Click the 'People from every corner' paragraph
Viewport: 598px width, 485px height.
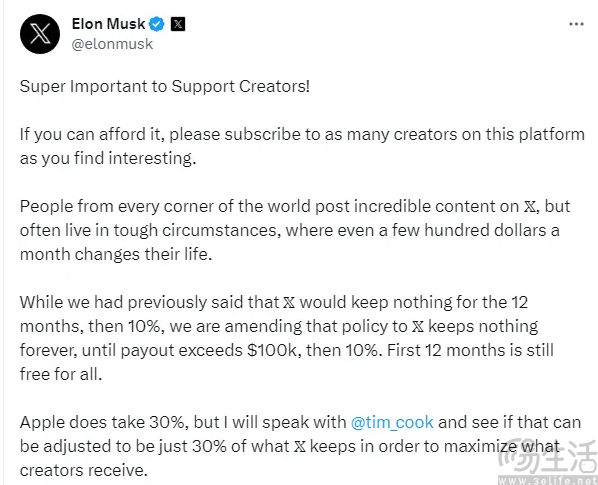pos(295,230)
